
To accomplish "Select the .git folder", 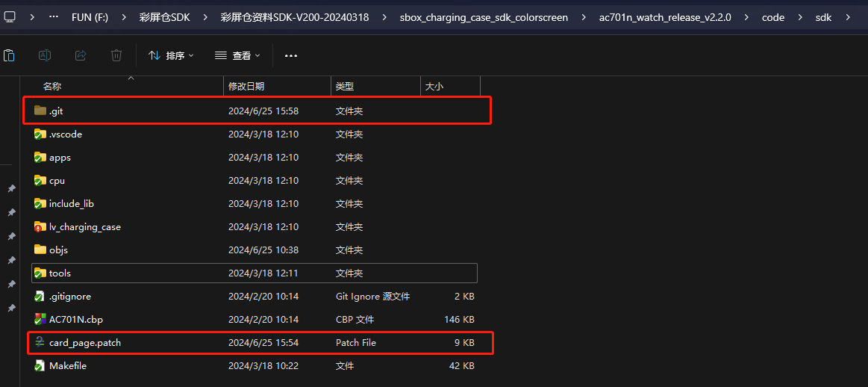I will [x=257, y=111].
